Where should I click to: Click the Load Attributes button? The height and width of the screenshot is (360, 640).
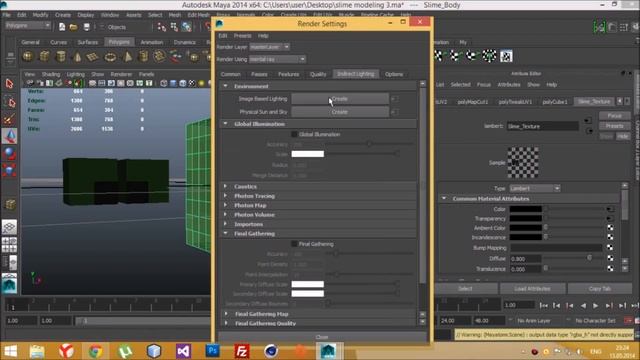[532, 289]
